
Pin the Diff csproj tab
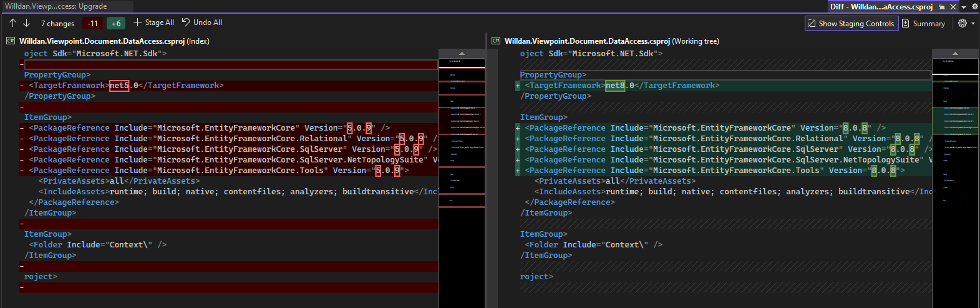point(942,7)
